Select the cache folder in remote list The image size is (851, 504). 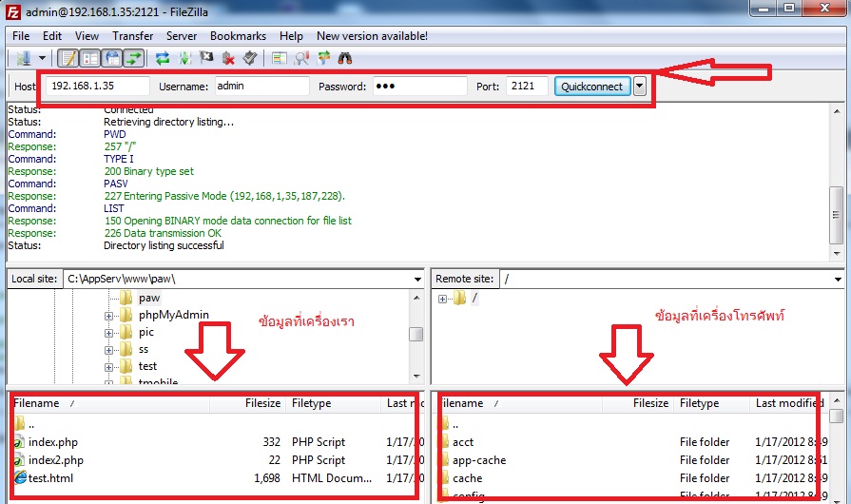[467, 478]
